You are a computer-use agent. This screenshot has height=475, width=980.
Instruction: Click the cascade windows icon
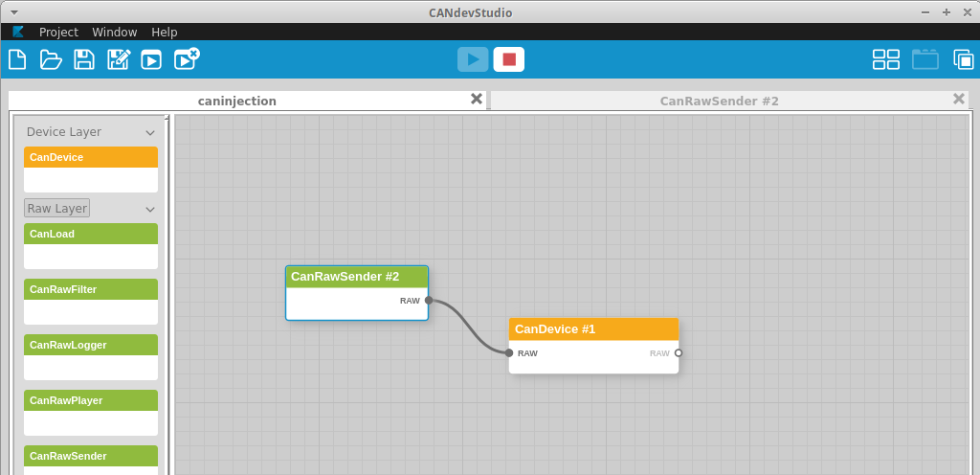[963, 59]
